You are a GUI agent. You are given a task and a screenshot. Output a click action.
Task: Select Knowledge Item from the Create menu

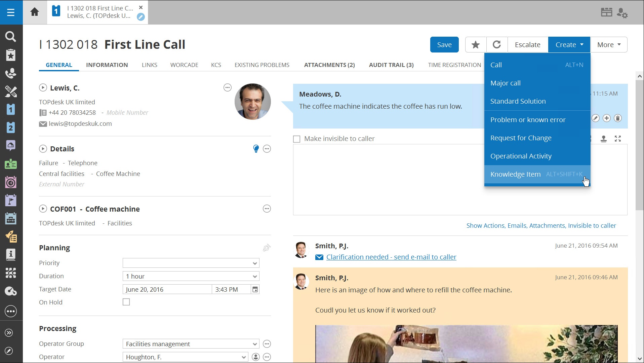pyautogui.click(x=516, y=174)
